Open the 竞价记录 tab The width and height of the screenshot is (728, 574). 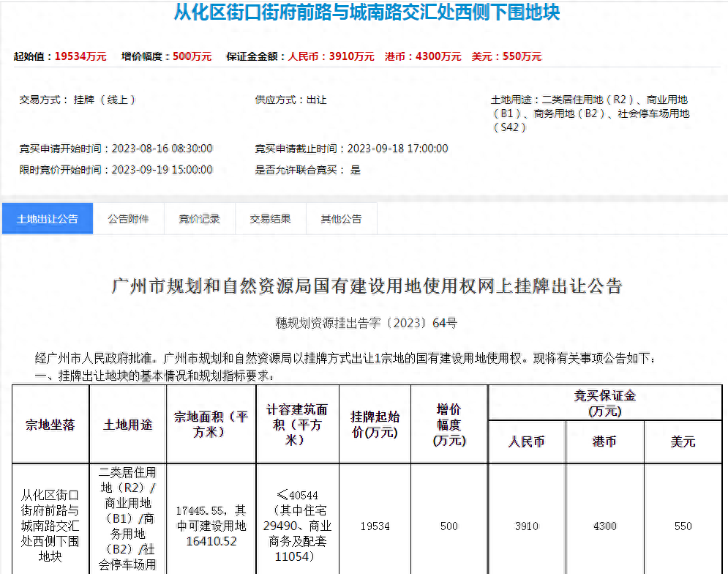click(x=199, y=218)
